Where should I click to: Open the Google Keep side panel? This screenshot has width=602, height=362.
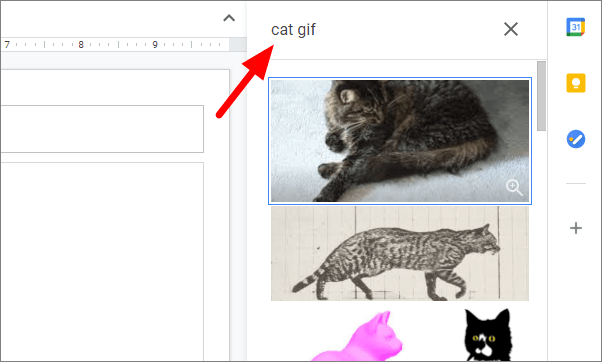[x=576, y=83]
